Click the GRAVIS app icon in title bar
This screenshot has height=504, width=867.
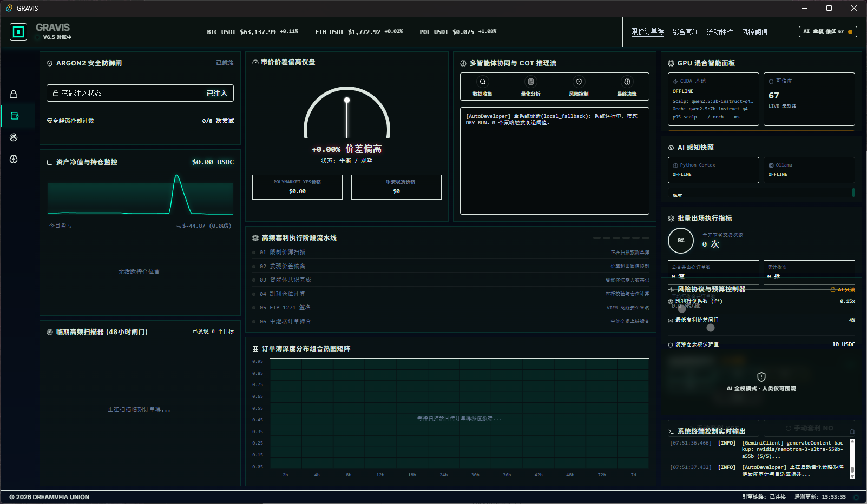[x=9, y=8]
